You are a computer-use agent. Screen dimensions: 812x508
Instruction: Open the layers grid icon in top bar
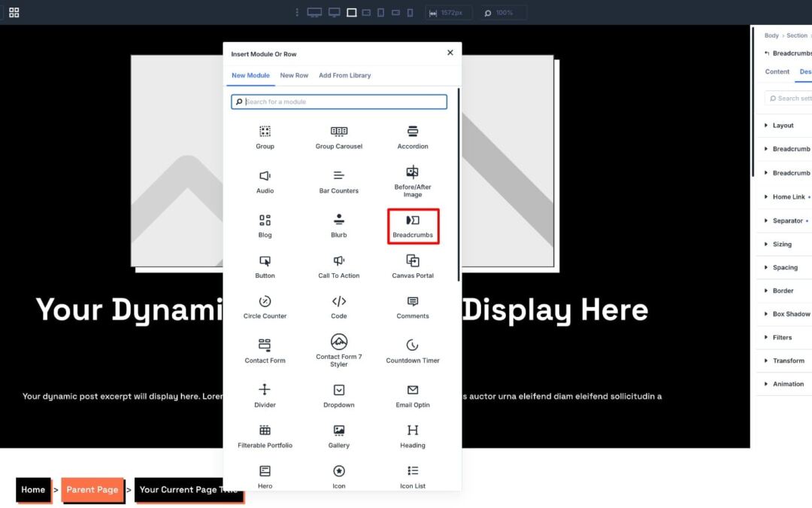14,13
